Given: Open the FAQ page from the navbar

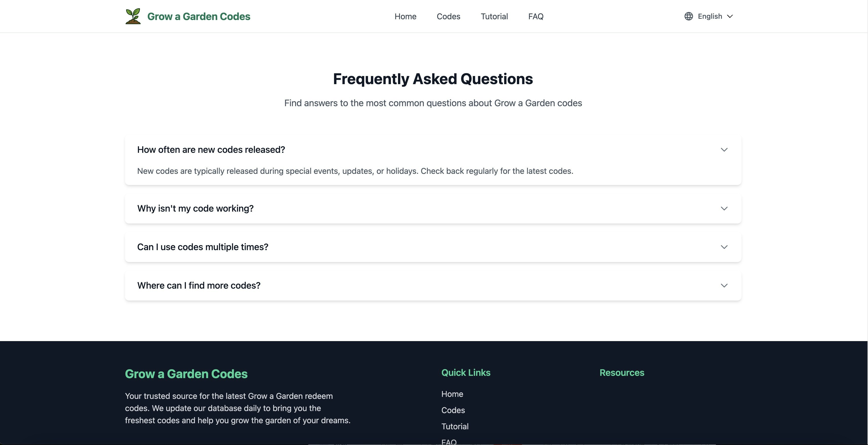Looking at the screenshot, I should tap(535, 16).
